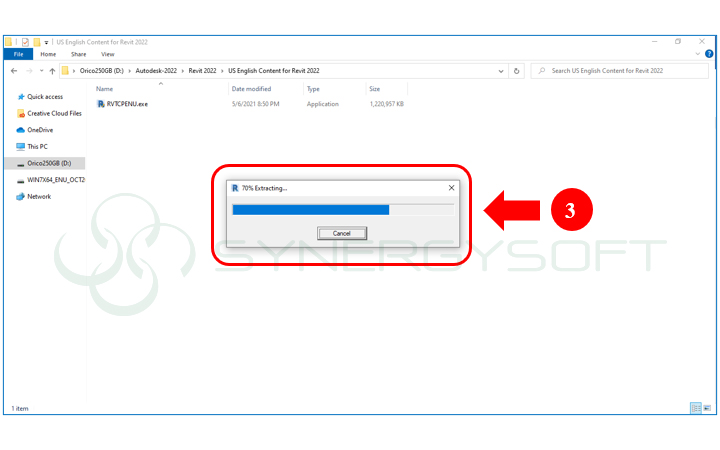The height and width of the screenshot is (450, 720).
Task: Click the OneDrive cloud icon
Action: click(x=21, y=130)
